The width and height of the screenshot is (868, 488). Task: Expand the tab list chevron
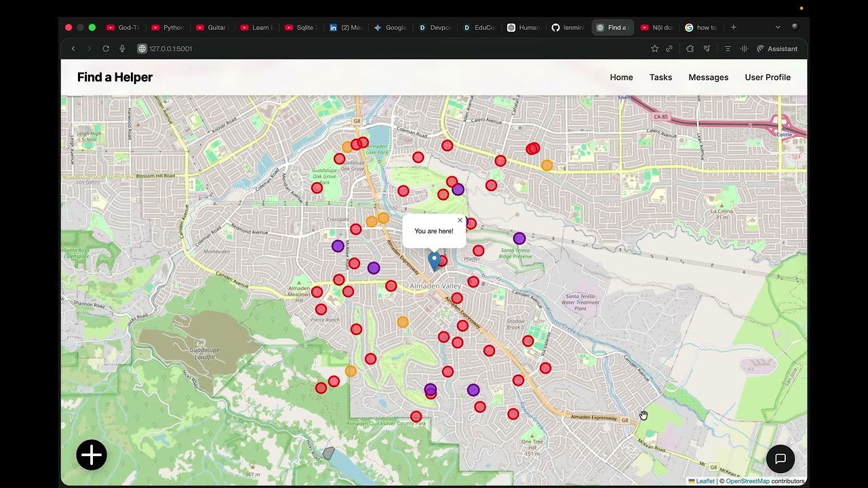point(778,28)
